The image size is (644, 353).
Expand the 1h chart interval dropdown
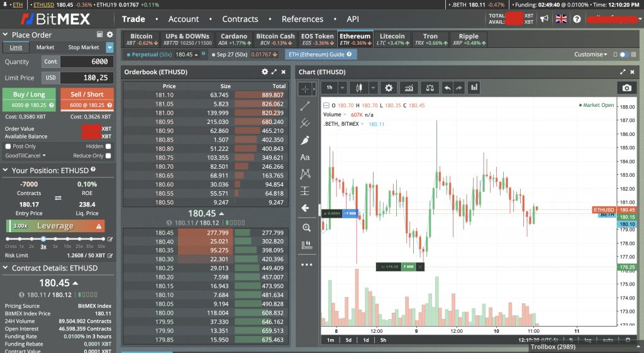(x=343, y=88)
